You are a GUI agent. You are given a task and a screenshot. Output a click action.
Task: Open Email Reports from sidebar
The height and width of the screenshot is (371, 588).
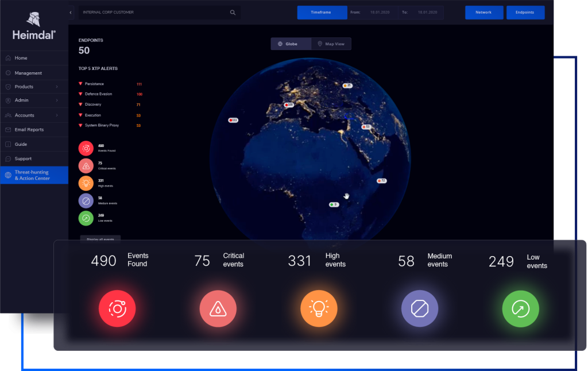click(29, 130)
